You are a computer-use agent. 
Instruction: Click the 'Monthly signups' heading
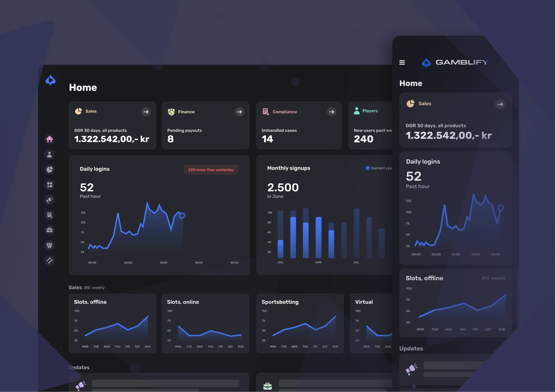(x=288, y=168)
